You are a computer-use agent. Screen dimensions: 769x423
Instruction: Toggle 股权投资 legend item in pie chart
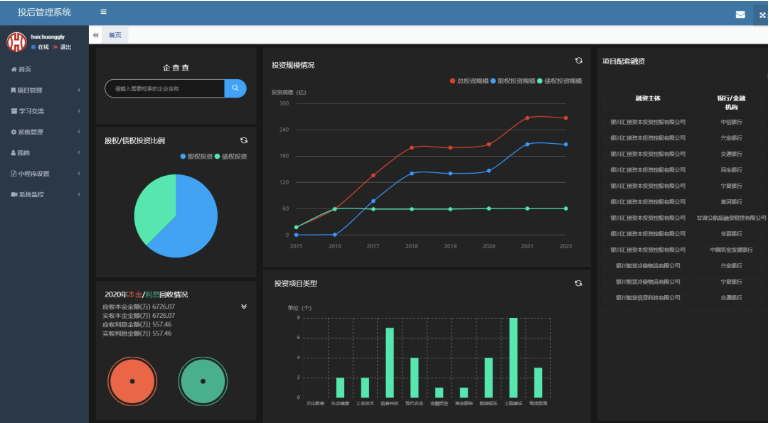coord(197,157)
